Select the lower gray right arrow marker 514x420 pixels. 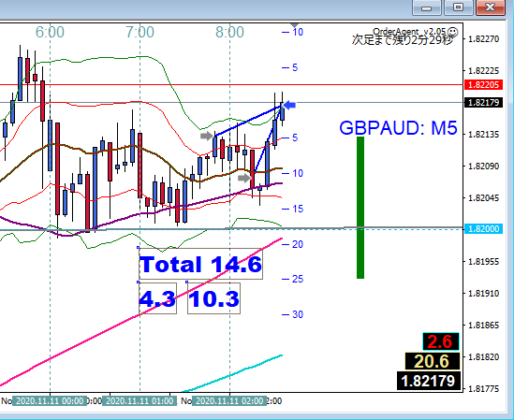pos(244,178)
